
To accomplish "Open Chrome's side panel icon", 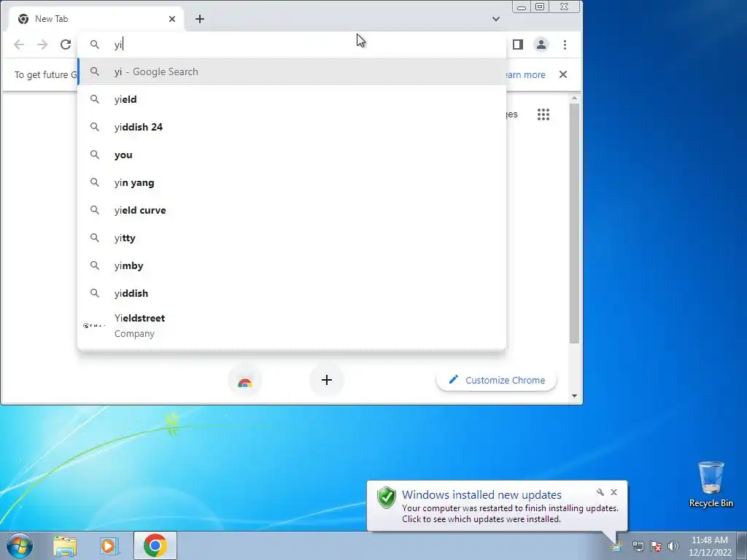I will point(518,44).
